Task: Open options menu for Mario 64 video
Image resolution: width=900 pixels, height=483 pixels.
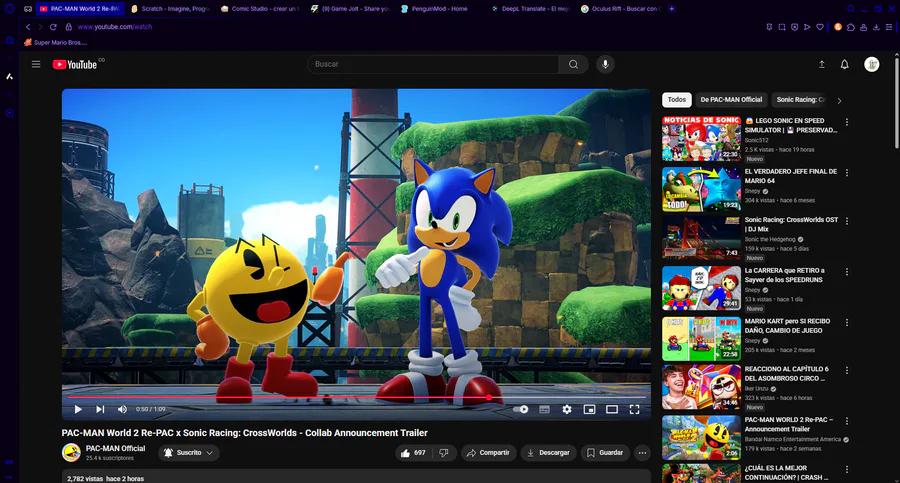Action: (847, 173)
